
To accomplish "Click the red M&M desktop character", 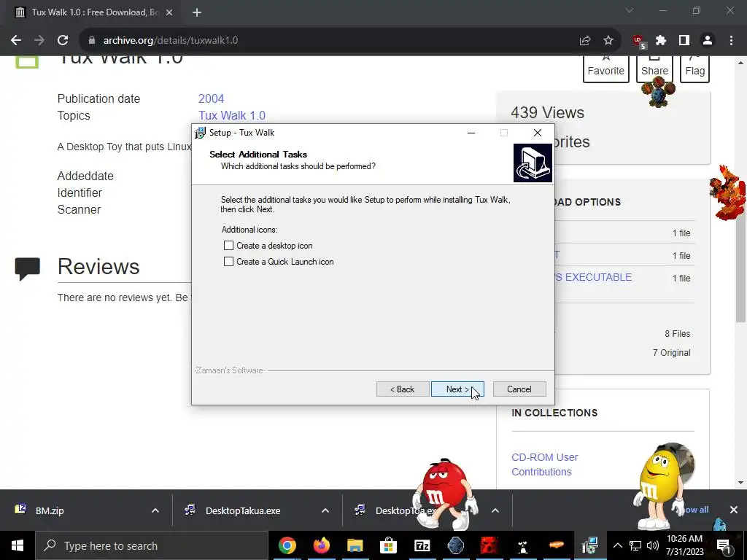I will 444,494.
